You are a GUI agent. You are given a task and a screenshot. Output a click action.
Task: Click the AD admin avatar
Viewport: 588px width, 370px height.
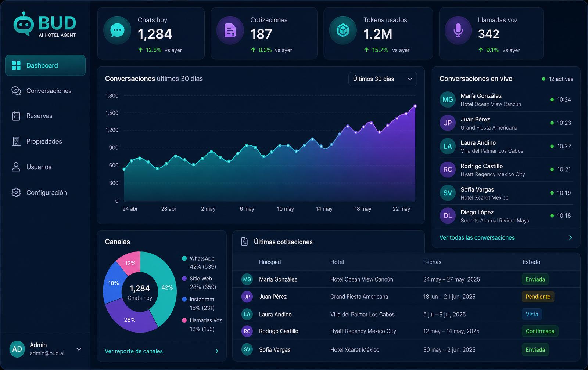(x=17, y=349)
